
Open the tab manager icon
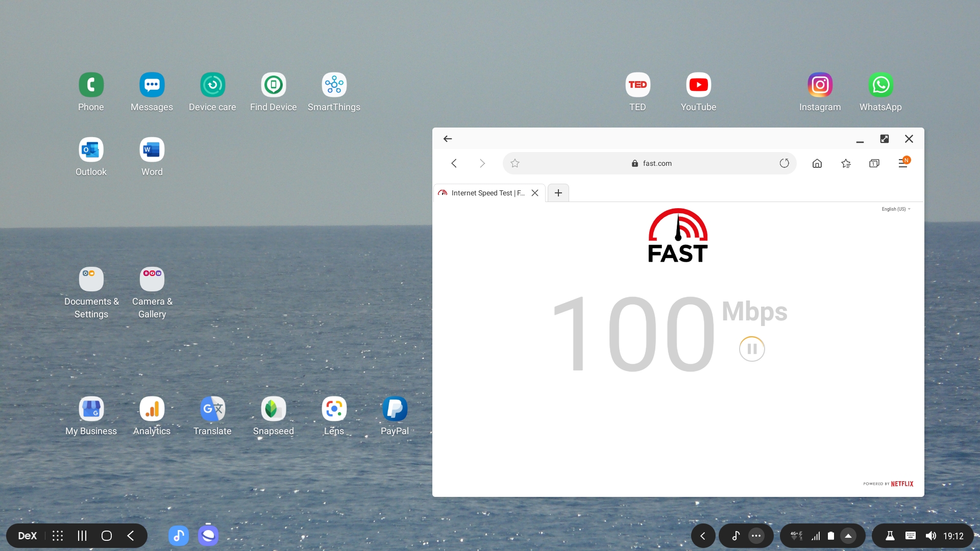pos(874,163)
